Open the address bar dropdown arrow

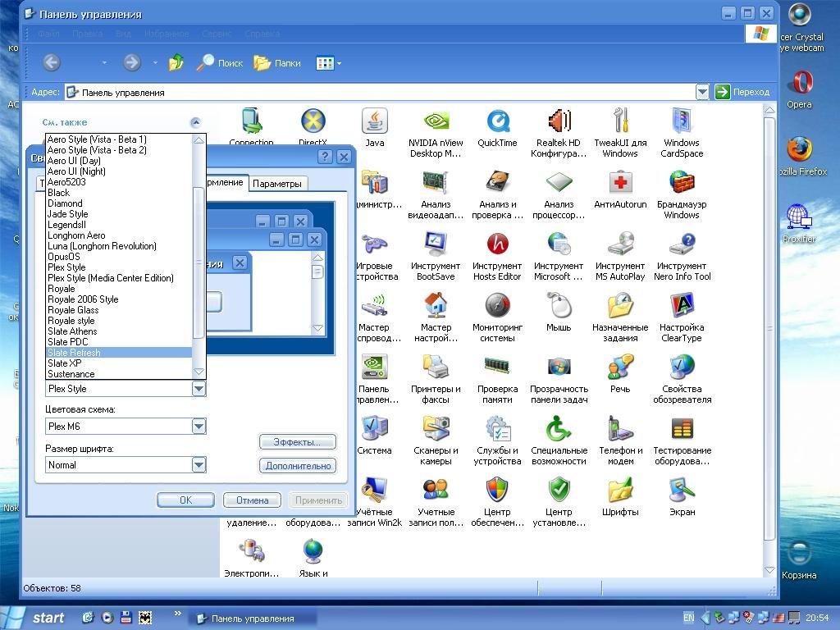tap(702, 92)
